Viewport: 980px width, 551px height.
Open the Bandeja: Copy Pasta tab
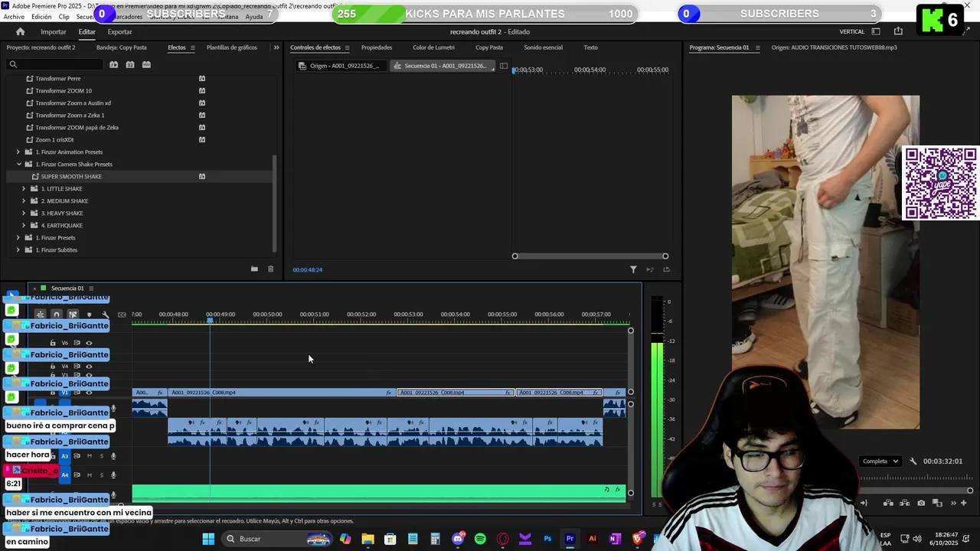pos(122,47)
